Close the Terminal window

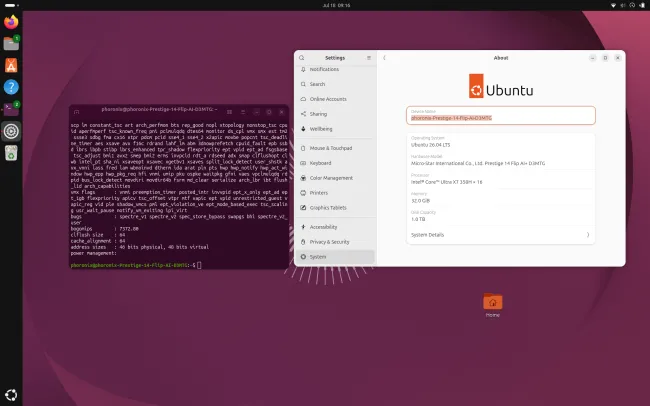click(281, 112)
